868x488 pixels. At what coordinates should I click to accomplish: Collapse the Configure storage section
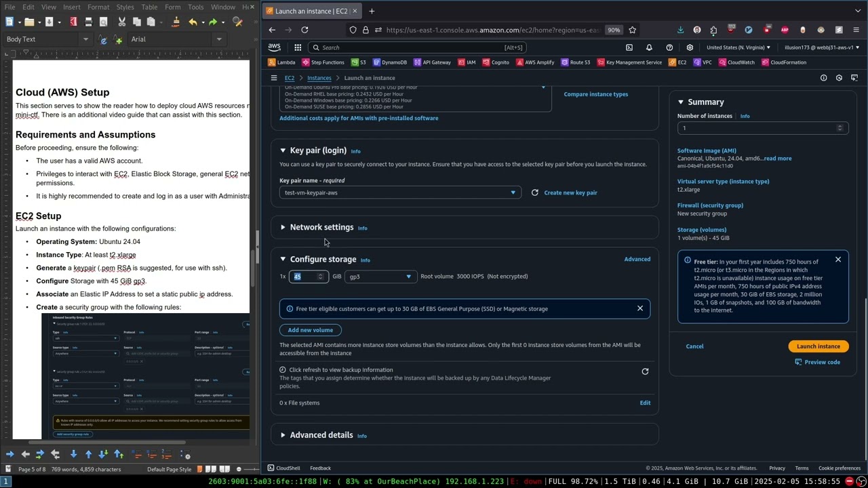283,259
